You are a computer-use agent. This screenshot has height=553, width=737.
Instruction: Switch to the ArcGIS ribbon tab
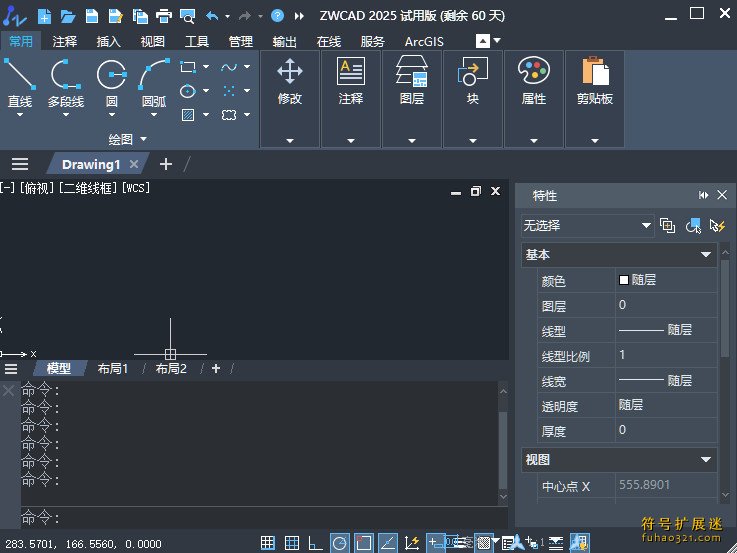click(424, 41)
